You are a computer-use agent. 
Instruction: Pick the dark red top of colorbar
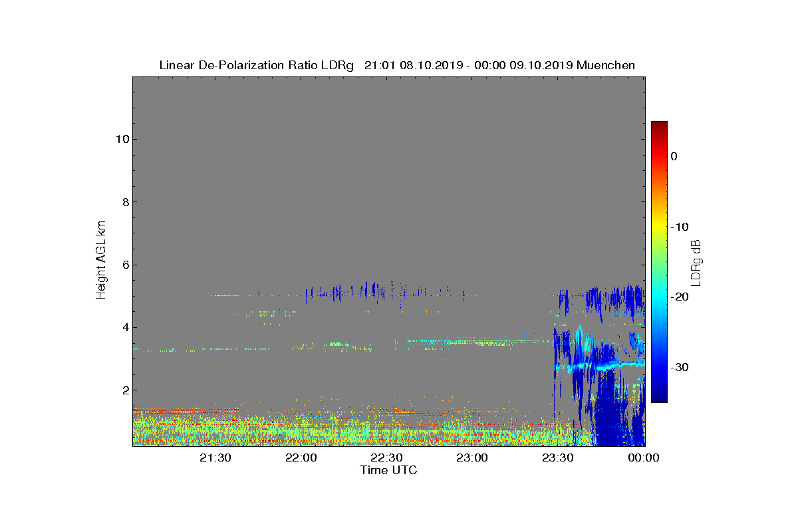point(659,126)
